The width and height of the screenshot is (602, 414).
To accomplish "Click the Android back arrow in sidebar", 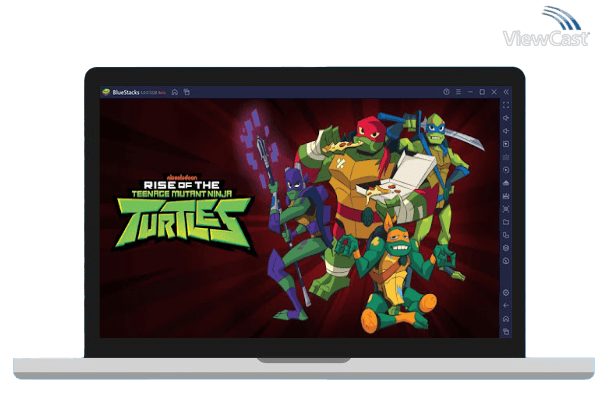I will [506, 306].
